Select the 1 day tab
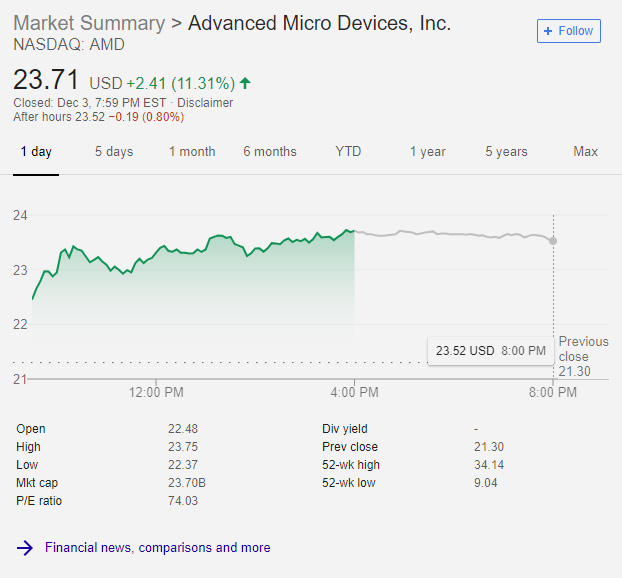The height and width of the screenshot is (578, 622). 35,152
